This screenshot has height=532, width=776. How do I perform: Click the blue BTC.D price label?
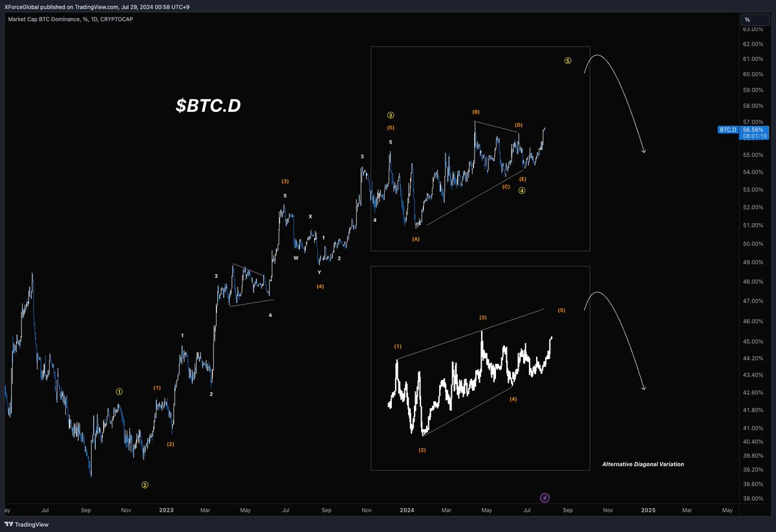pos(727,130)
